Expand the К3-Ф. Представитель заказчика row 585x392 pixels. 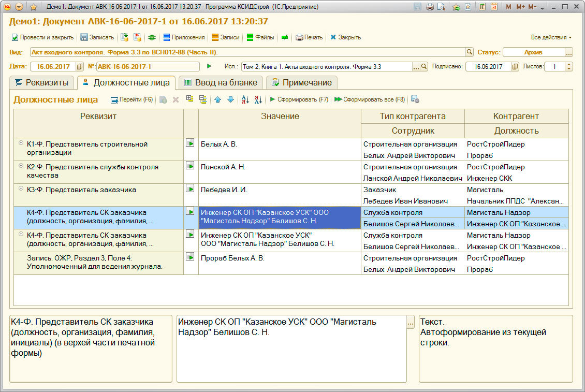pos(21,188)
